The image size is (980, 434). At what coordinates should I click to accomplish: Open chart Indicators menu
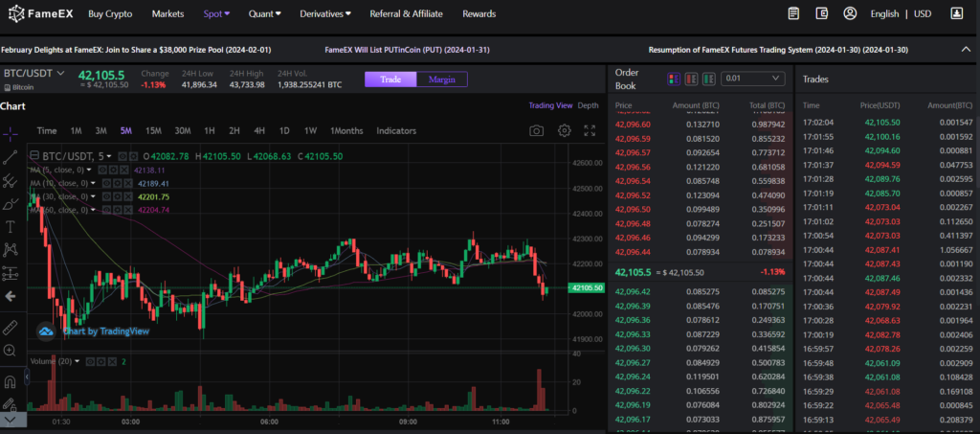(396, 130)
